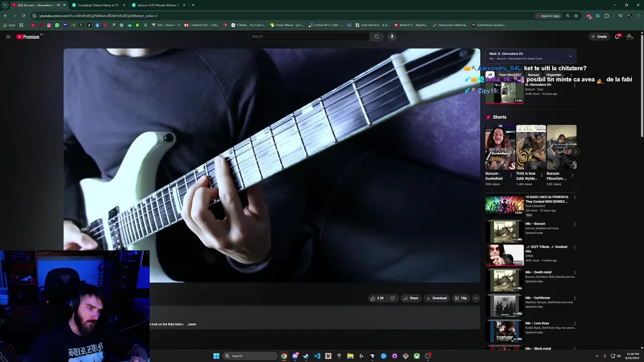
Task: Open the YouTube hamburger guide menu
Action: click(8, 37)
